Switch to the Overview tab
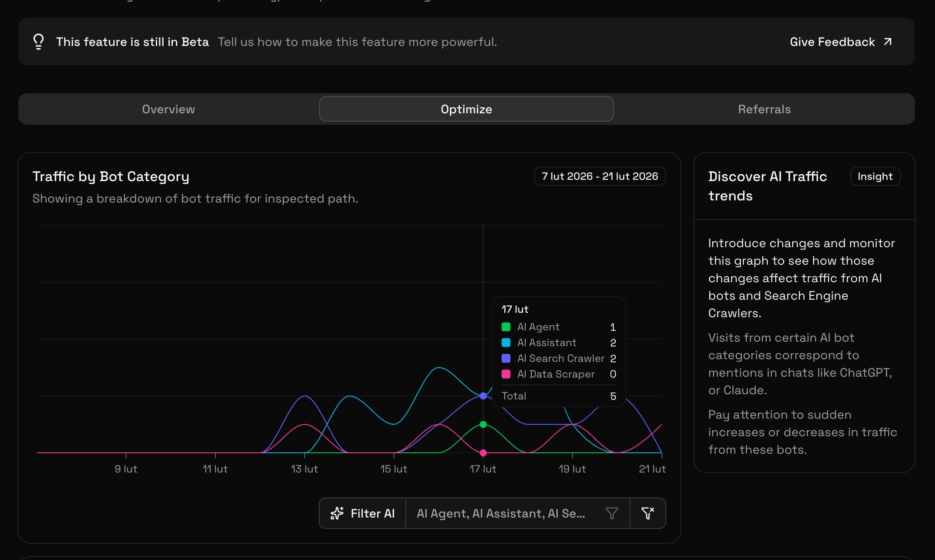Screen dimensions: 935x560 (x=169, y=109)
